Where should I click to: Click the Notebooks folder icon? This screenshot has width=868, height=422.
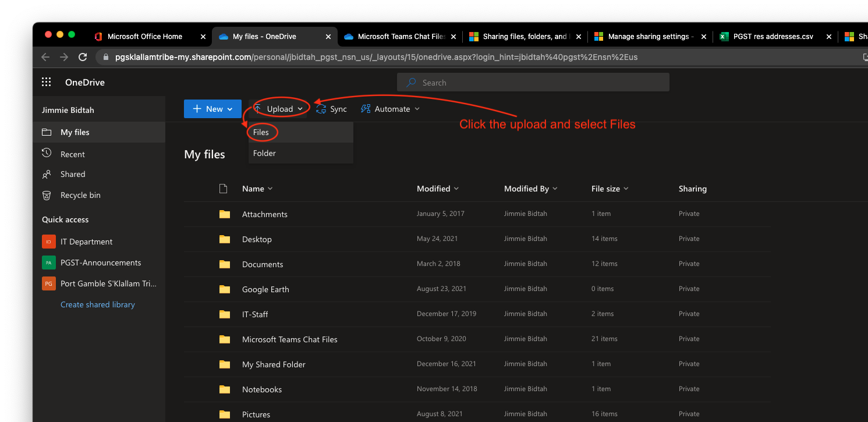click(x=225, y=389)
